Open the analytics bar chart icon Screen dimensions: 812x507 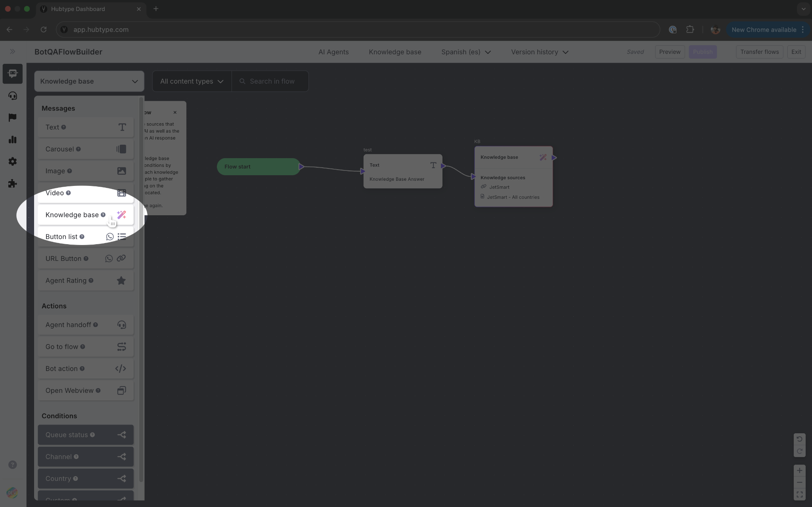[13, 140]
